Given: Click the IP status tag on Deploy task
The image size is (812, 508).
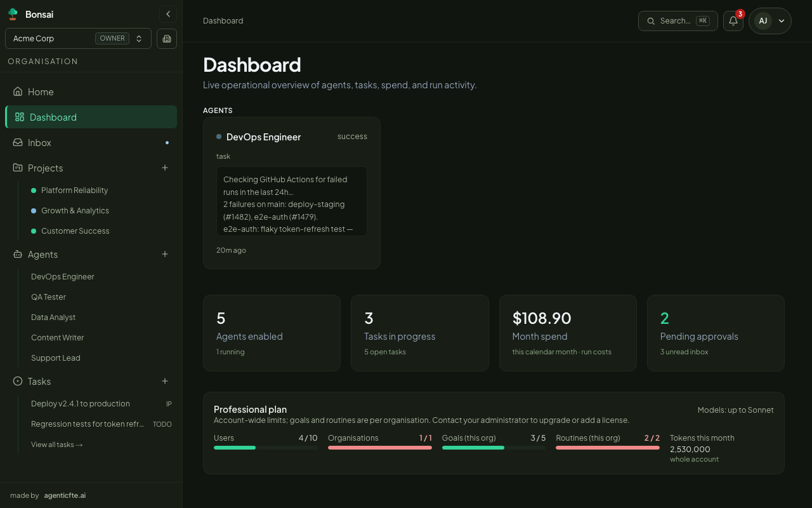Looking at the screenshot, I should pos(169,404).
